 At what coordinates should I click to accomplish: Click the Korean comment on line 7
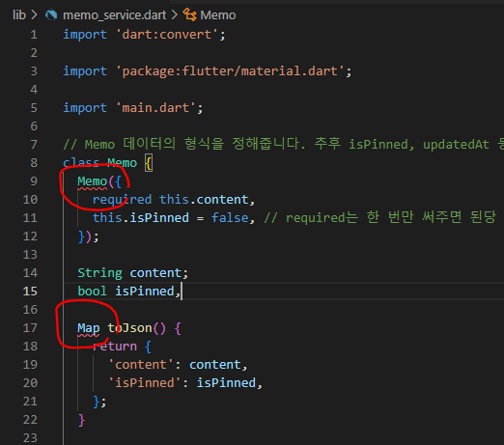point(283,144)
